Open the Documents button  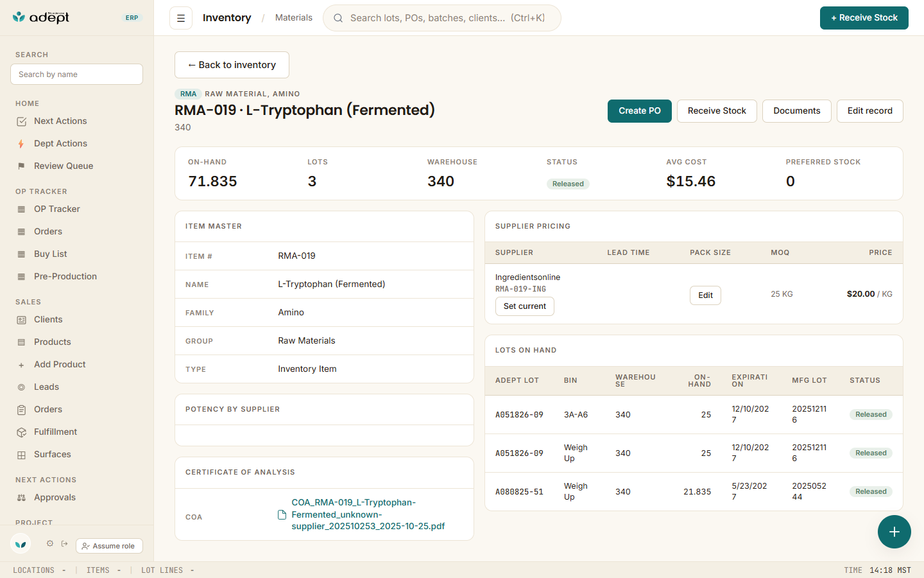797,111
